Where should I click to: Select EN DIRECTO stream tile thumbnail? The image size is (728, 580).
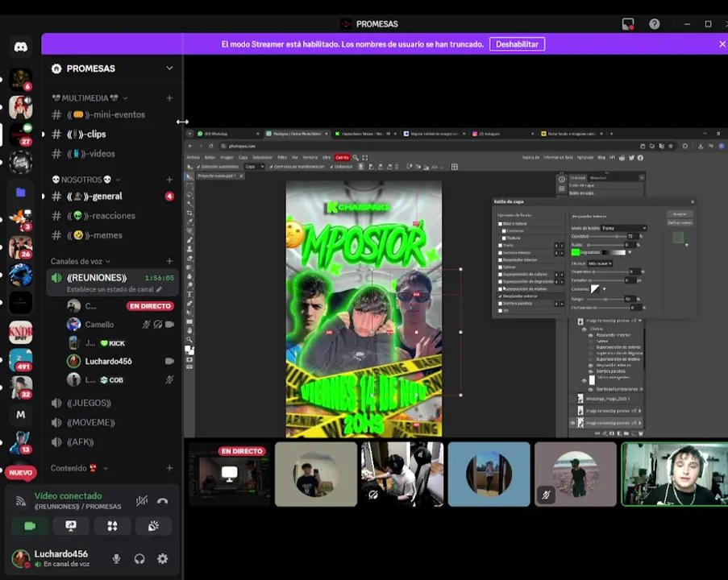coord(229,474)
